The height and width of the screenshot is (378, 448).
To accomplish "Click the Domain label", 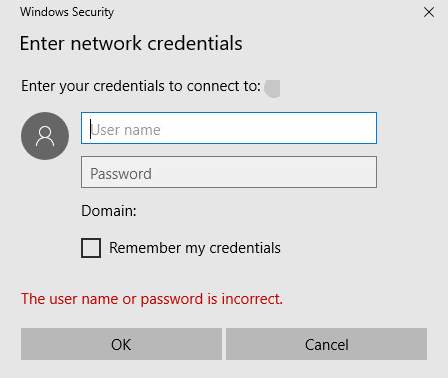I will tap(109, 211).
